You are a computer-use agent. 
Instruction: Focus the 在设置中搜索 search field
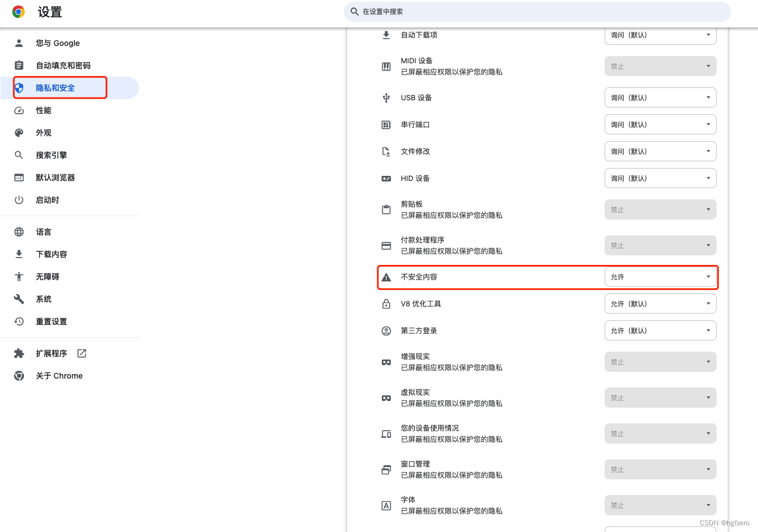(537, 12)
